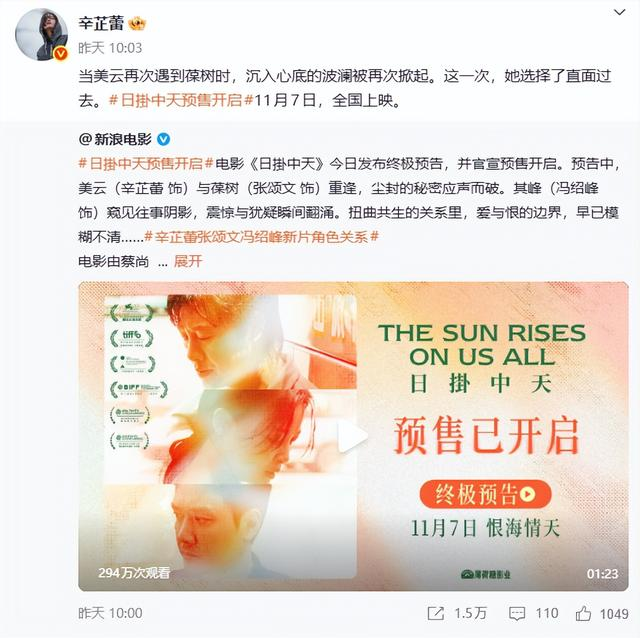Like the post with thumbs-up icon
Image resolution: width=640 pixels, height=638 pixels.
[x=583, y=613]
